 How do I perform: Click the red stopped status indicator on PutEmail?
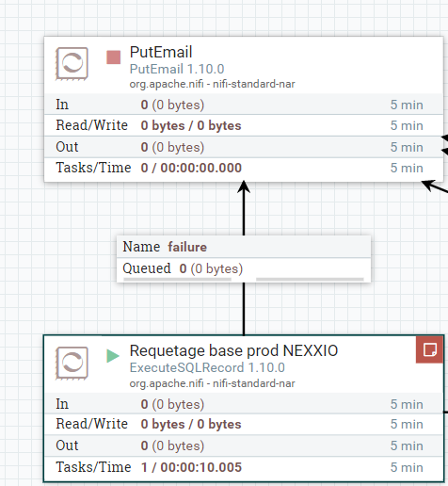[x=113, y=57]
